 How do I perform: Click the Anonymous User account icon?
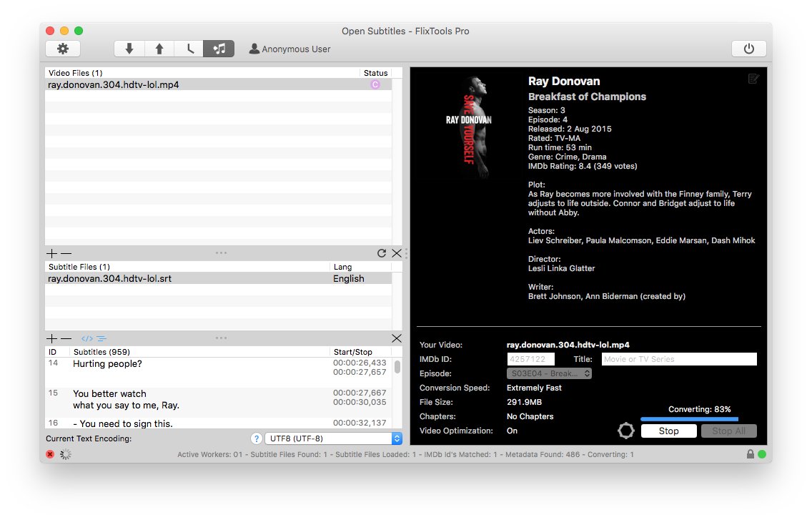(254, 49)
